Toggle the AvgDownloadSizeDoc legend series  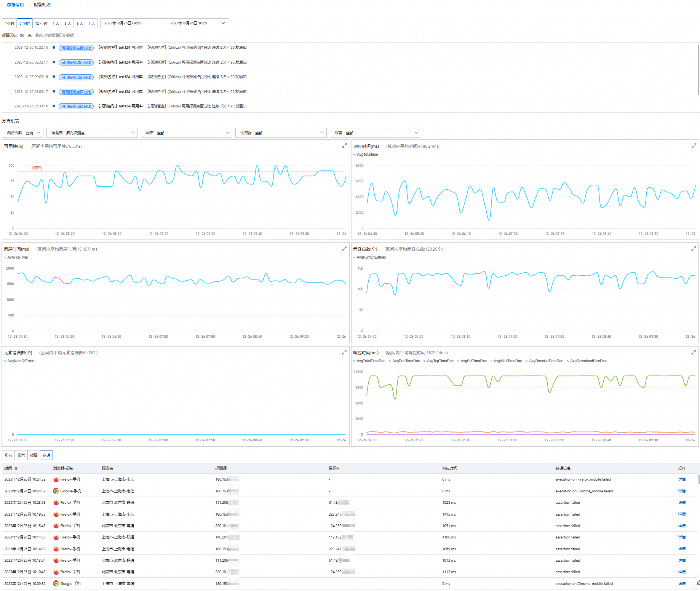pos(587,361)
